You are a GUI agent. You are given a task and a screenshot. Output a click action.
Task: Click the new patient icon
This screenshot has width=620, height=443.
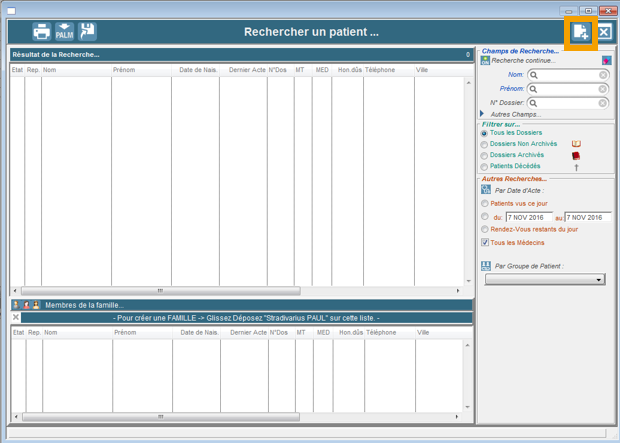click(581, 32)
